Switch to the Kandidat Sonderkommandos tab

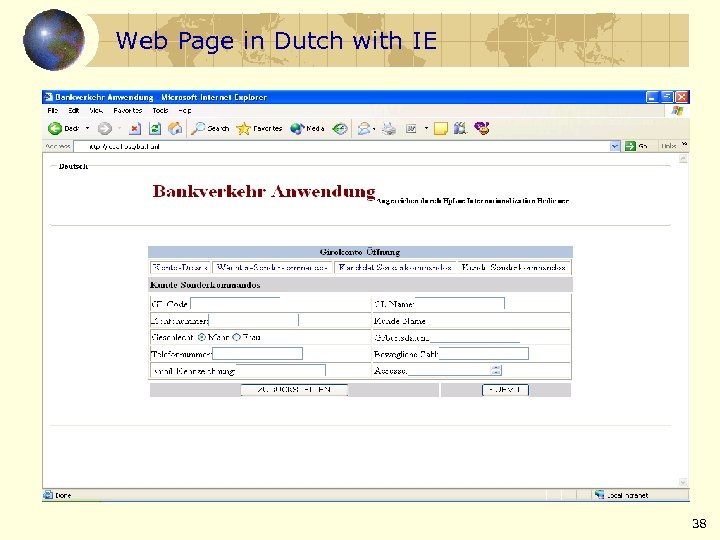point(395,267)
